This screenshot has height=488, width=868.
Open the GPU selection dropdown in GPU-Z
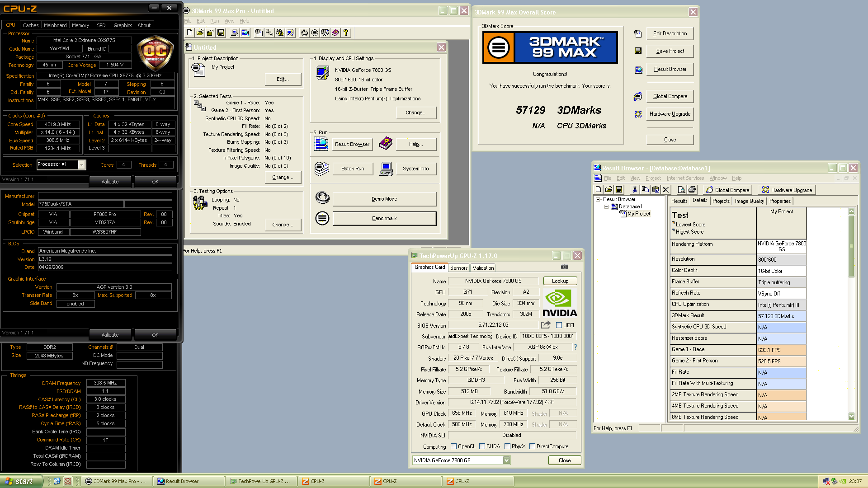tap(506, 460)
